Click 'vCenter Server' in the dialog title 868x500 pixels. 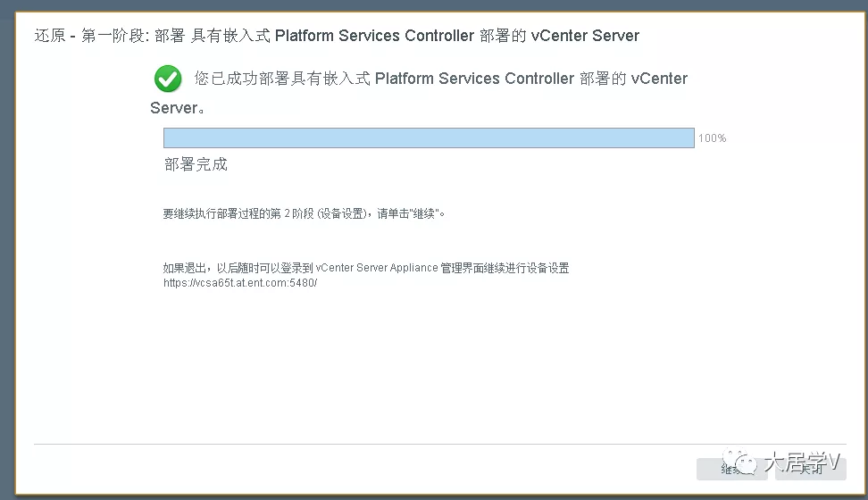585,36
